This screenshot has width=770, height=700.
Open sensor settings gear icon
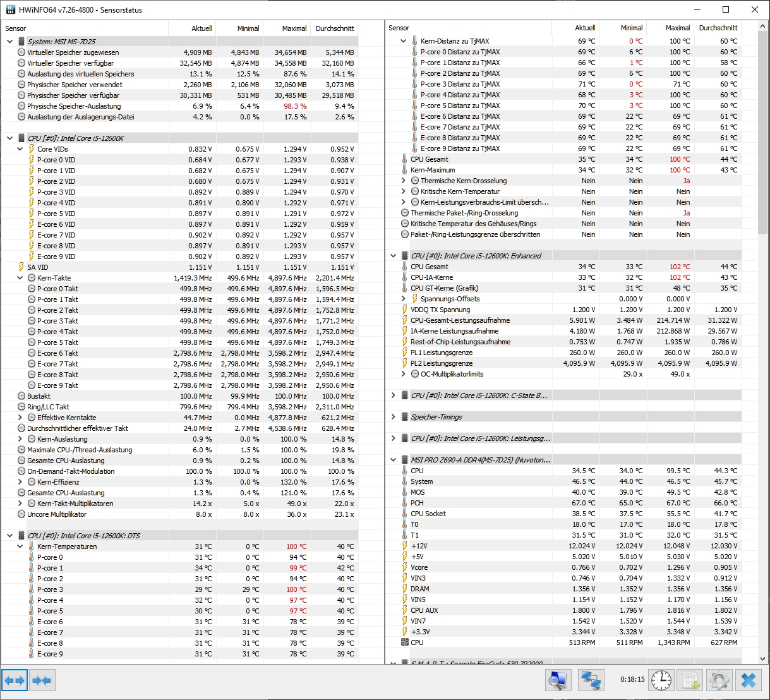pyautogui.click(x=719, y=680)
